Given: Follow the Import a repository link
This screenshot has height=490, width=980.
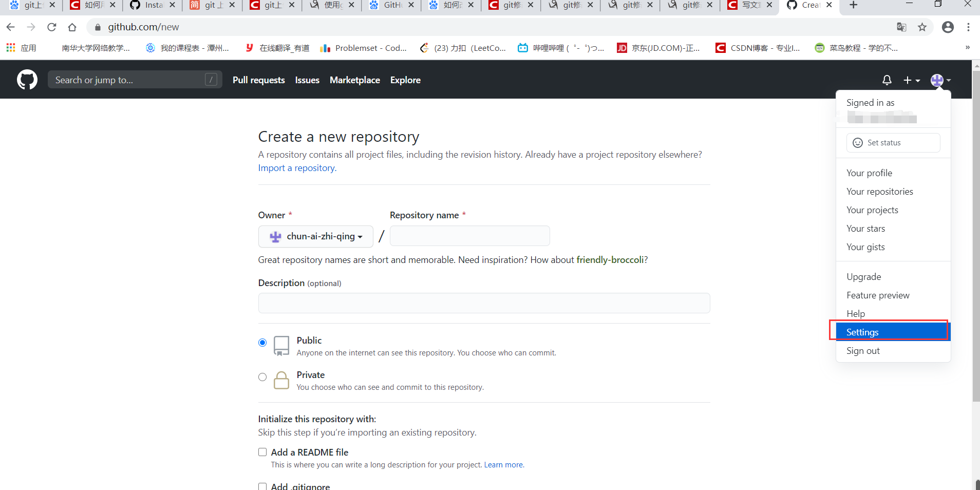Looking at the screenshot, I should pos(297,168).
